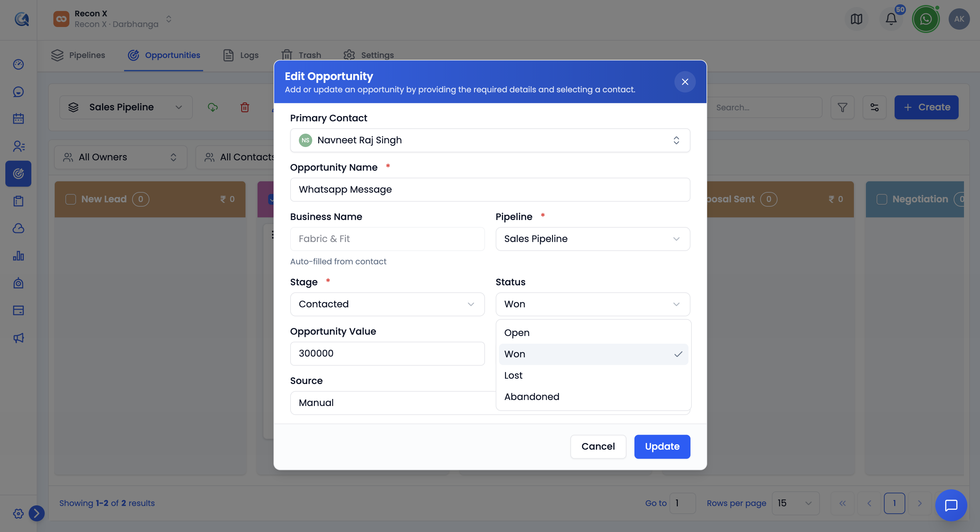Image resolution: width=980 pixels, height=532 pixels.
Task: Select the Won status option
Action: tap(593, 354)
